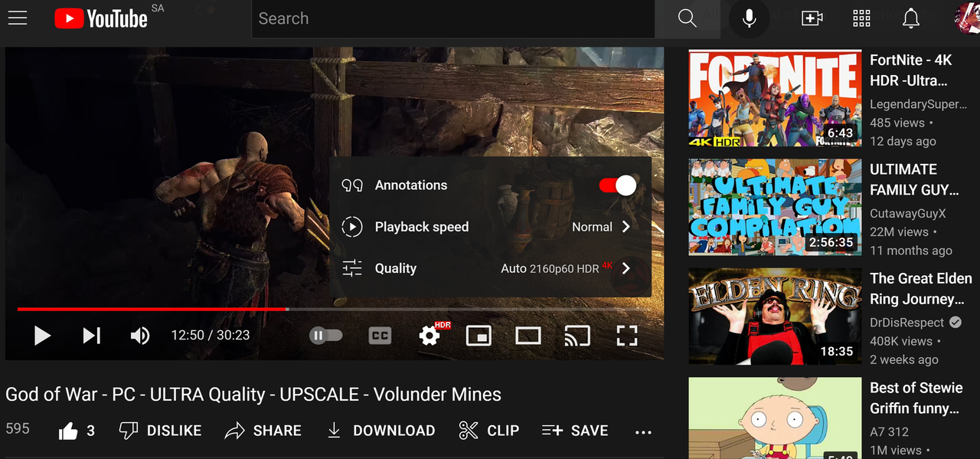Turn off the Annotations switch
Viewport: 980px width, 459px height.
click(618, 185)
